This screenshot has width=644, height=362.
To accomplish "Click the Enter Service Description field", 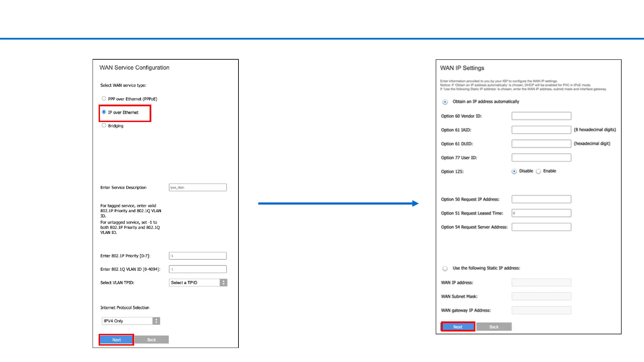I will (198, 187).
